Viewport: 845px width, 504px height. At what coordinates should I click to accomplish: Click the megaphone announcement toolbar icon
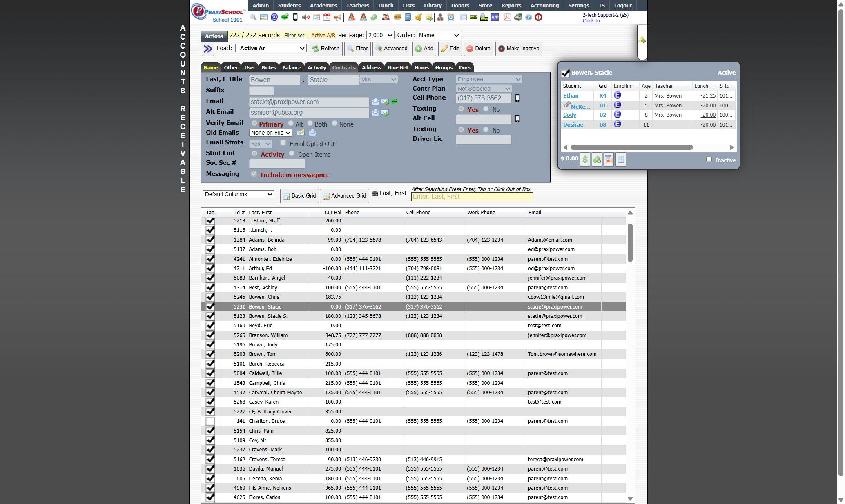(x=337, y=18)
